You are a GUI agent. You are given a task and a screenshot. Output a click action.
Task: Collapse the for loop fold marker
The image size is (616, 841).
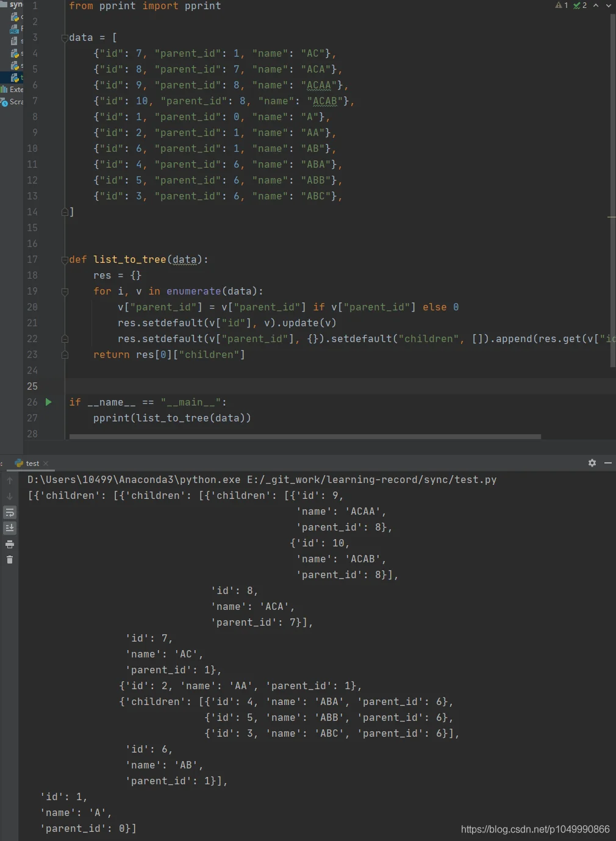(x=65, y=292)
